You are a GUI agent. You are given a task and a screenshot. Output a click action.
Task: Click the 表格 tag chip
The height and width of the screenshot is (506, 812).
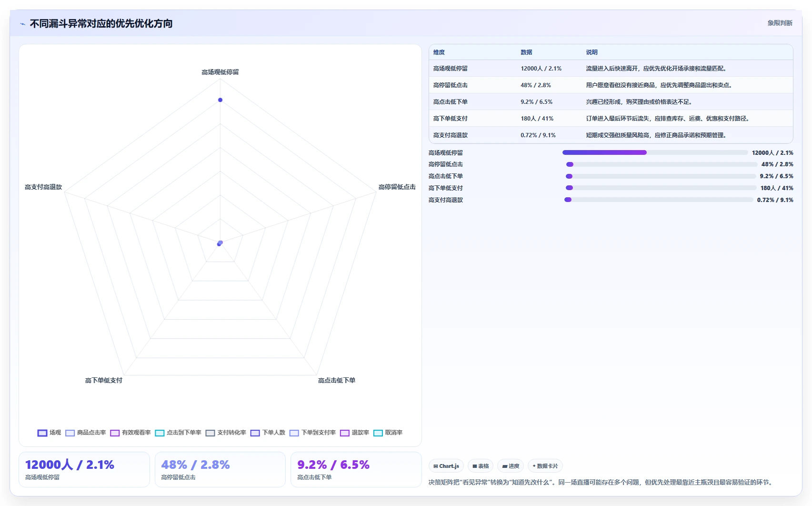pyautogui.click(x=481, y=466)
